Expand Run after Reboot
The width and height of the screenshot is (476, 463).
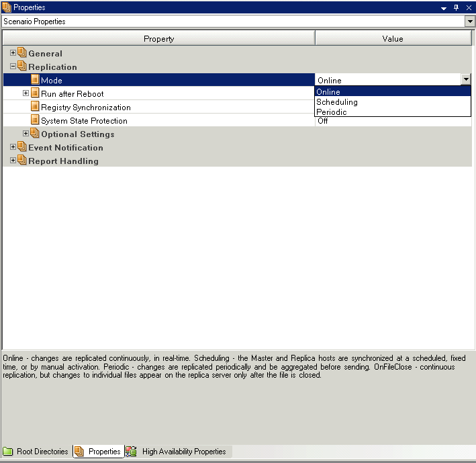pyautogui.click(x=26, y=93)
